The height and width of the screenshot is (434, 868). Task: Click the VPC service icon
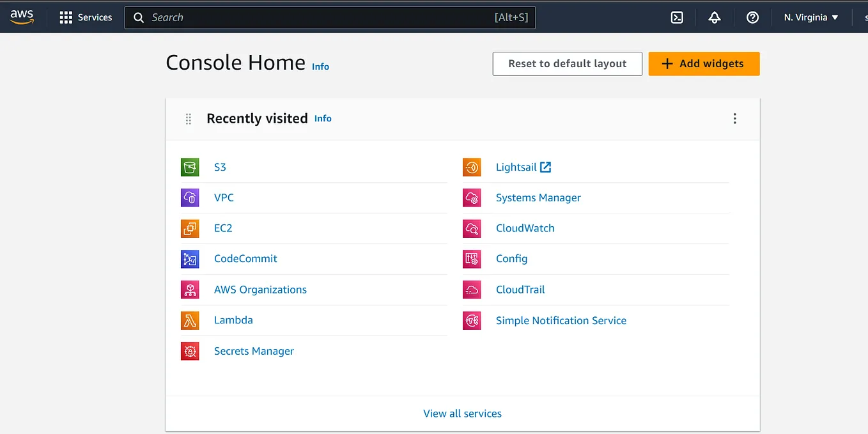(x=190, y=198)
